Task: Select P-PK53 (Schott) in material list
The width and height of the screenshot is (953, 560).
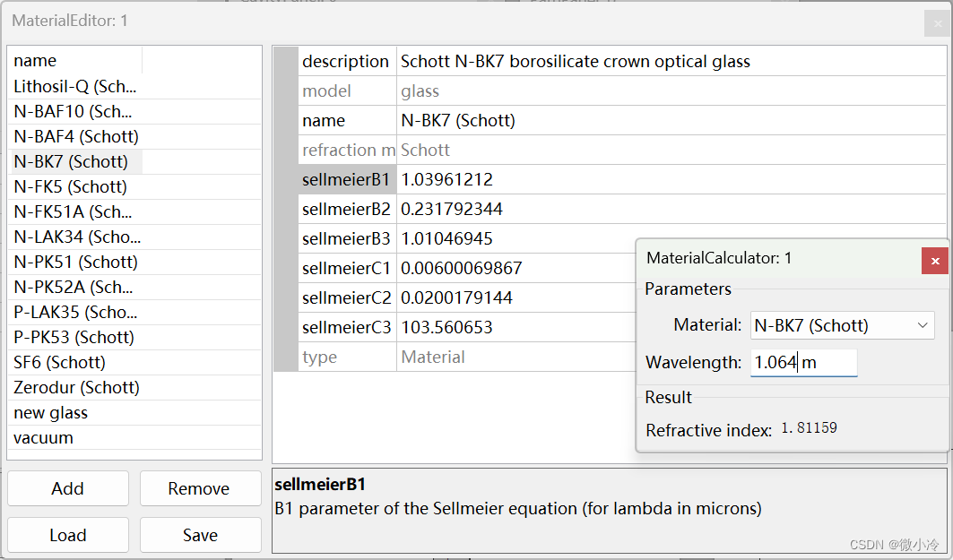Action: [74, 337]
